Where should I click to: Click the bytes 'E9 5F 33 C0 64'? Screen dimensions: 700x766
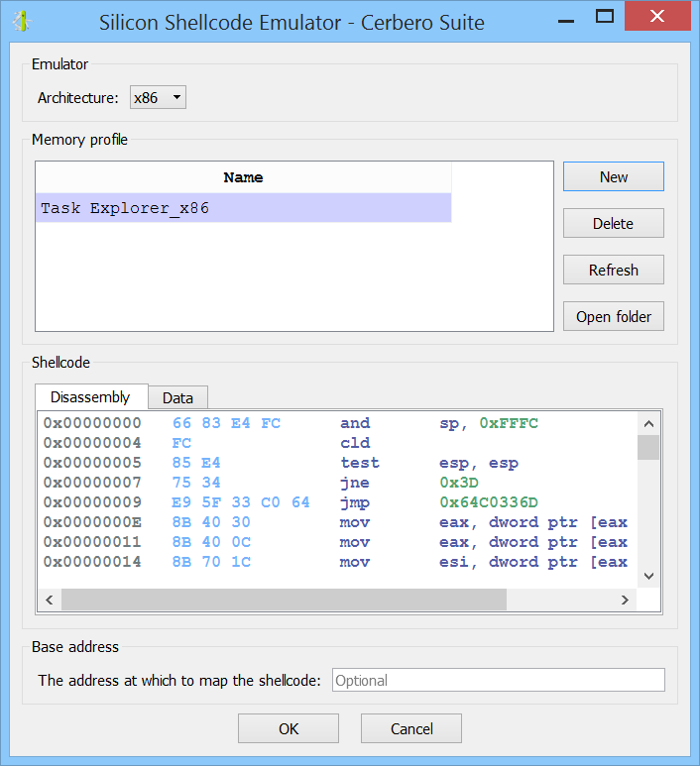pos(241,502)
